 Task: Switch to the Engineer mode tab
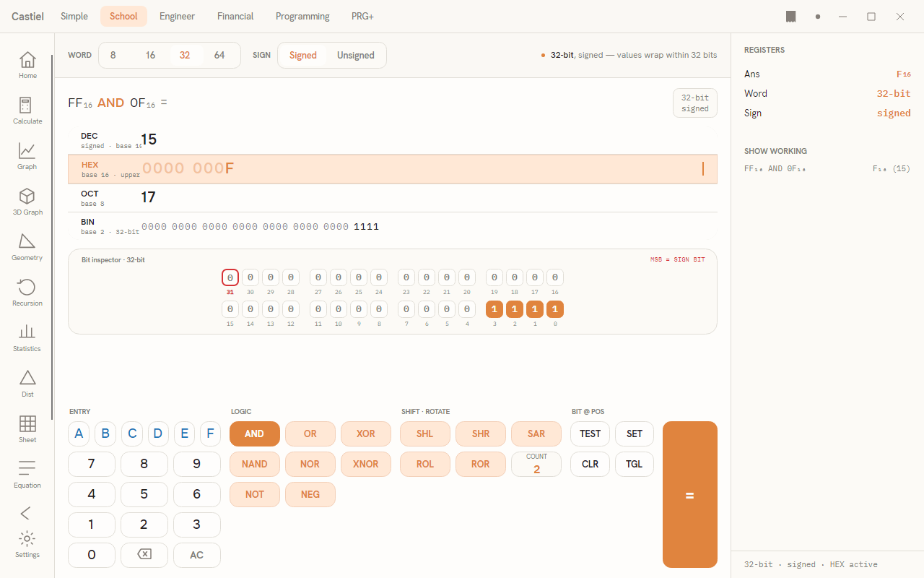(178, 16)
